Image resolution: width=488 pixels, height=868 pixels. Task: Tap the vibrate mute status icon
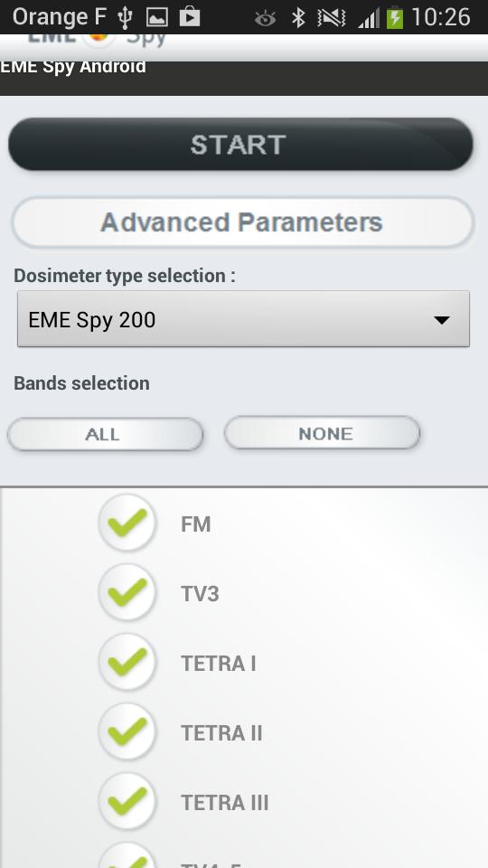(x=332, y=18)
